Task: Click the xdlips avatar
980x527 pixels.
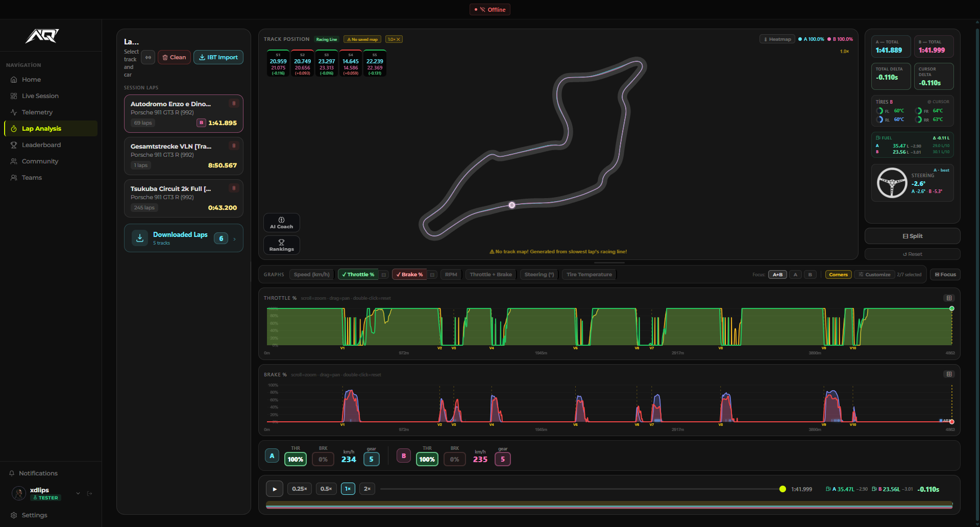Action: coord(19,493)
